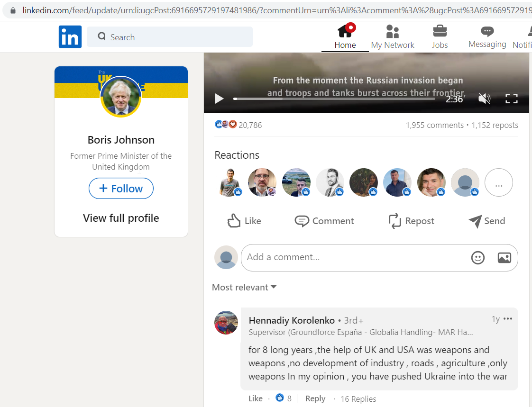Click the Comment button
This screenshot has width=532, height=407.
pyautogui.click(x=324, y=221)
